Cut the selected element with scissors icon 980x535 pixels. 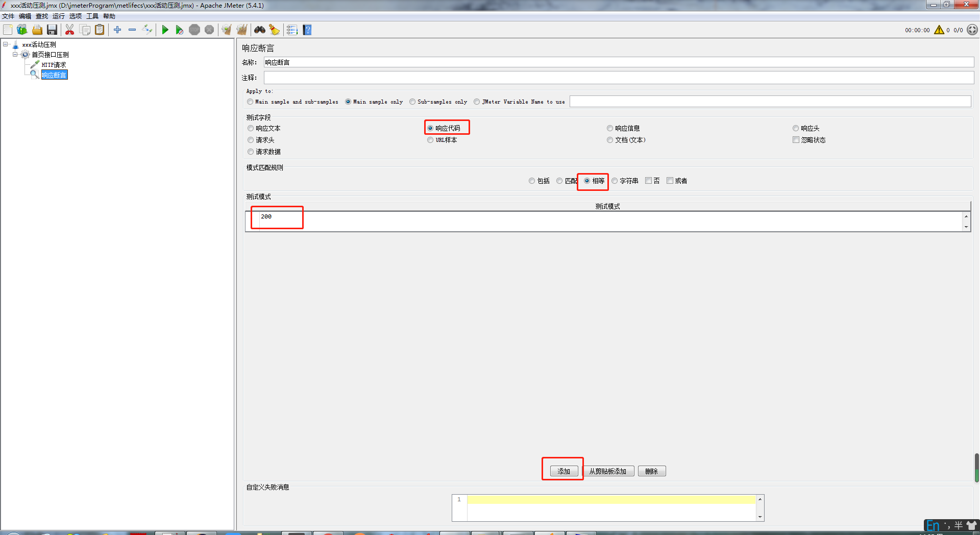coord(70,30)
